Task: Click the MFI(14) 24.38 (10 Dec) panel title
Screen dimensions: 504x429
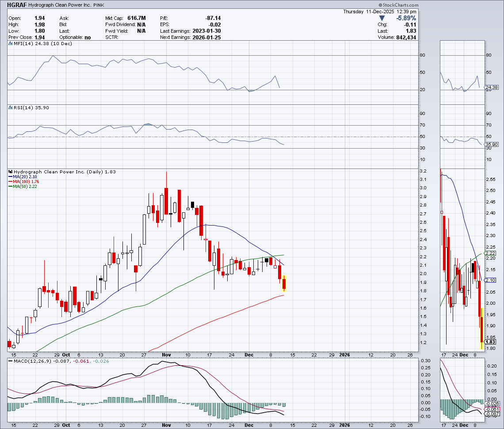Action: click(43, 44)
